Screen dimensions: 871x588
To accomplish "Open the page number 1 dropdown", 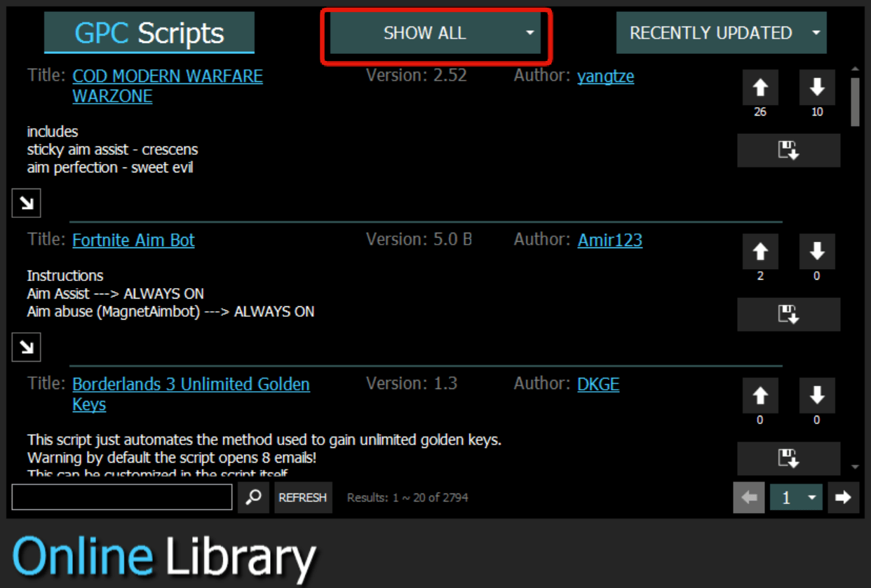I will tap(796, 498).
